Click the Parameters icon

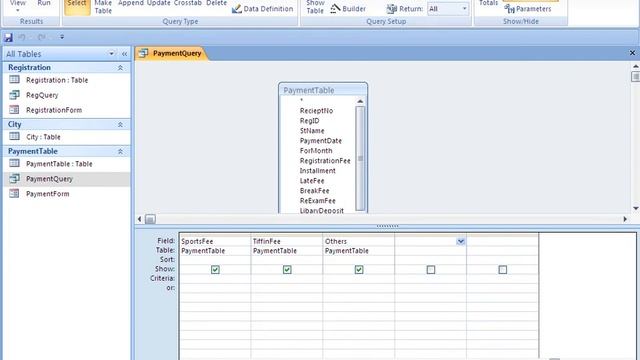tap(509, 9)
